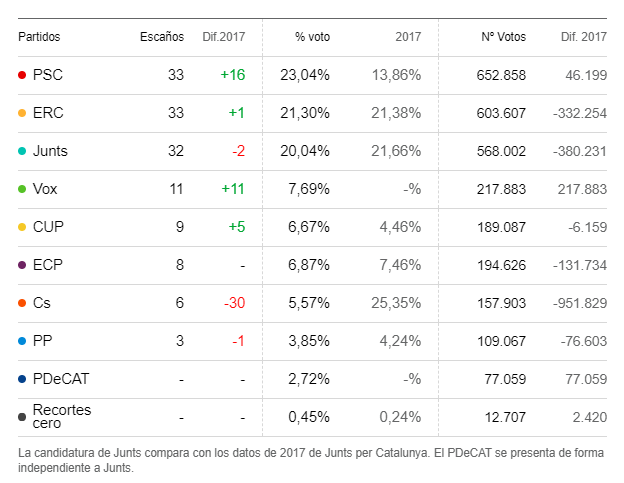624x483 pixels.
Task: Click Vox's 217.883 vote count
Action: (505, 189)
